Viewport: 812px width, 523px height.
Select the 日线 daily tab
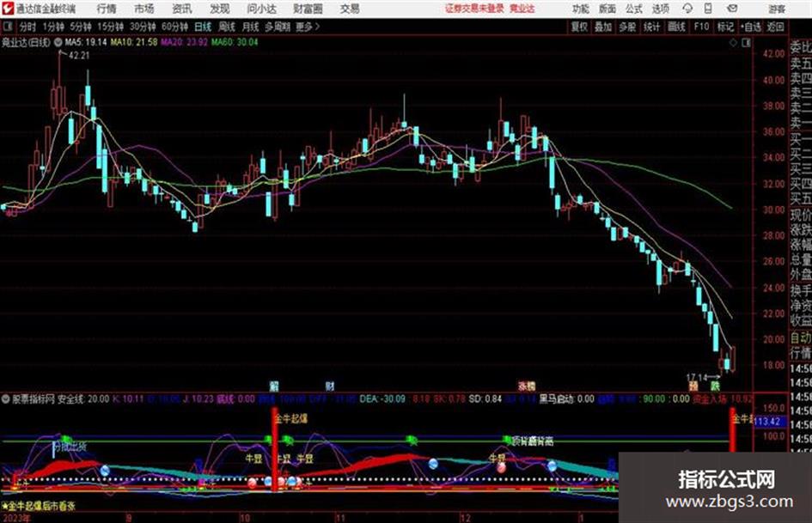(203, 27)
